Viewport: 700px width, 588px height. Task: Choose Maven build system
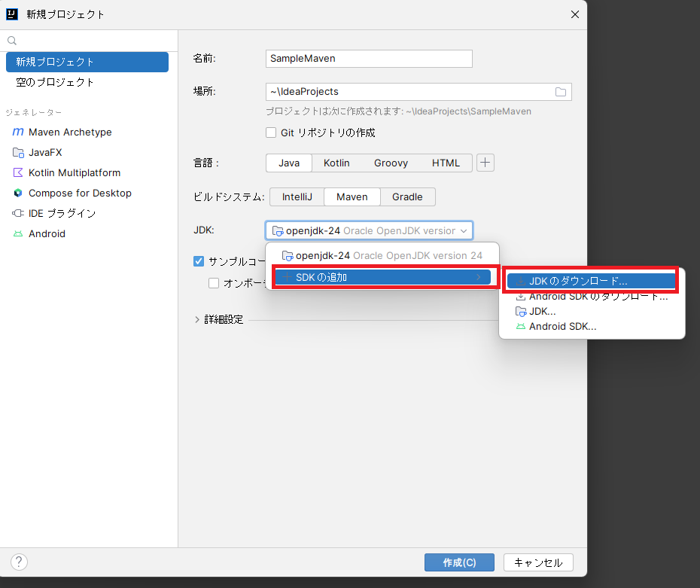tap(352, 197)
